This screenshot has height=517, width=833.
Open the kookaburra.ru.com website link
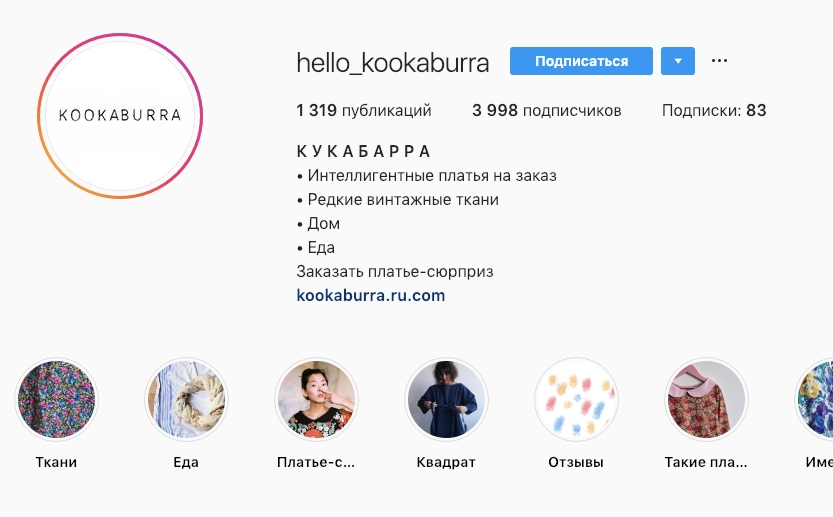[x=371, y=295]
